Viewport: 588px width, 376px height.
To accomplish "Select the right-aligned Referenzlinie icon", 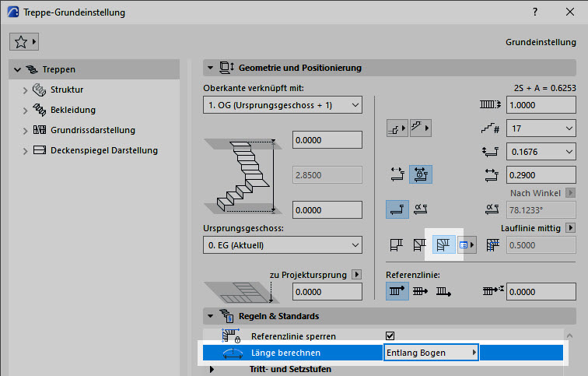I will (443, 291).
